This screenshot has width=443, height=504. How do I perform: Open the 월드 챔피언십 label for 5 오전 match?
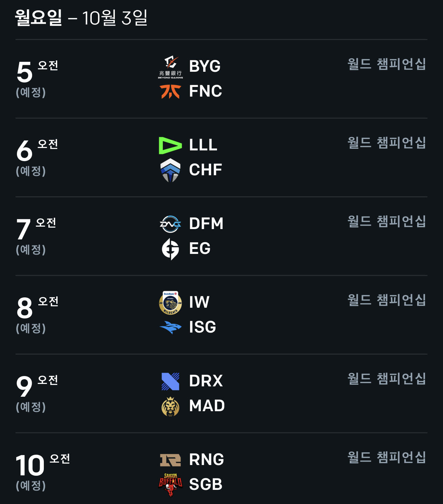click(x=387, y=64)
